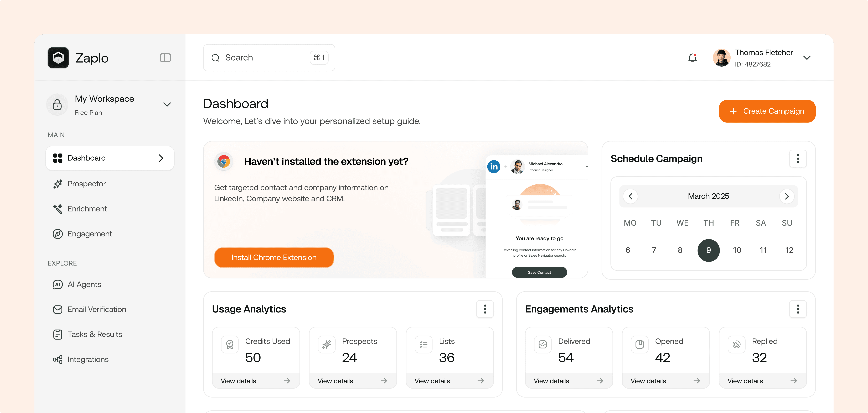Screen dimensions: 868x413
Task: Open Prospector from the sidebar
Action: point(86,184)
